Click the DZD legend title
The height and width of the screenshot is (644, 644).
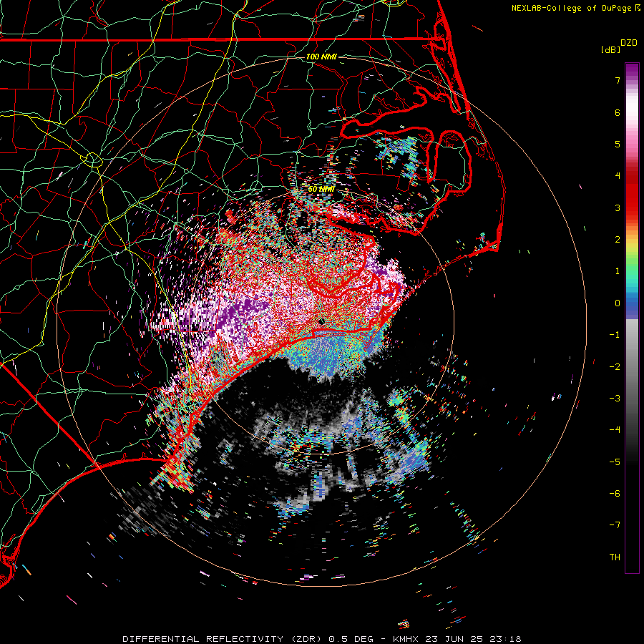point(628,43)
